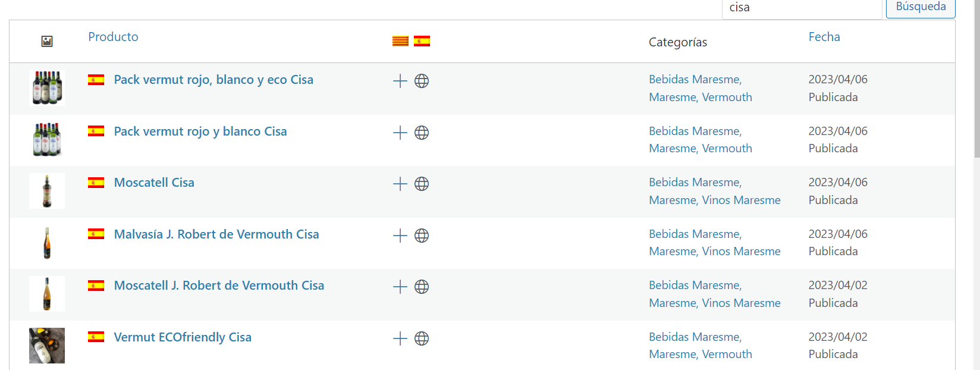Add translation plus for Malvasía J. Robert row
This screenshot has width=980, height=370.
(400, 236)
